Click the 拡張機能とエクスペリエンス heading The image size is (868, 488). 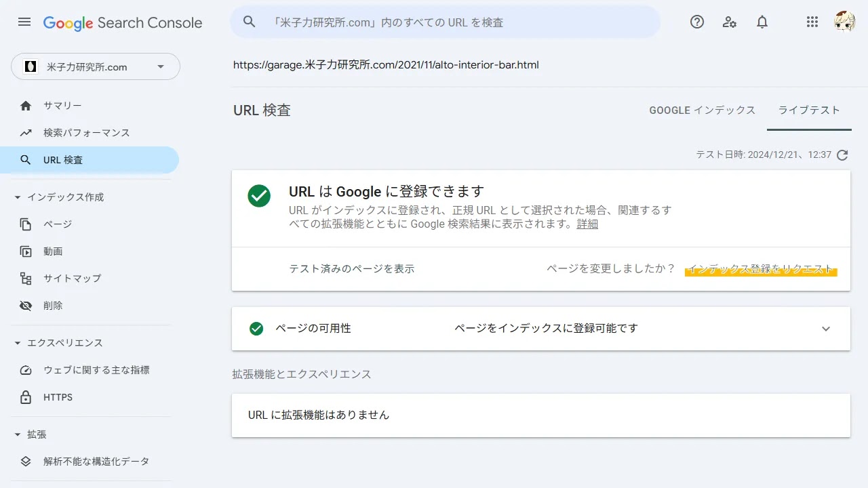point(302,374)
